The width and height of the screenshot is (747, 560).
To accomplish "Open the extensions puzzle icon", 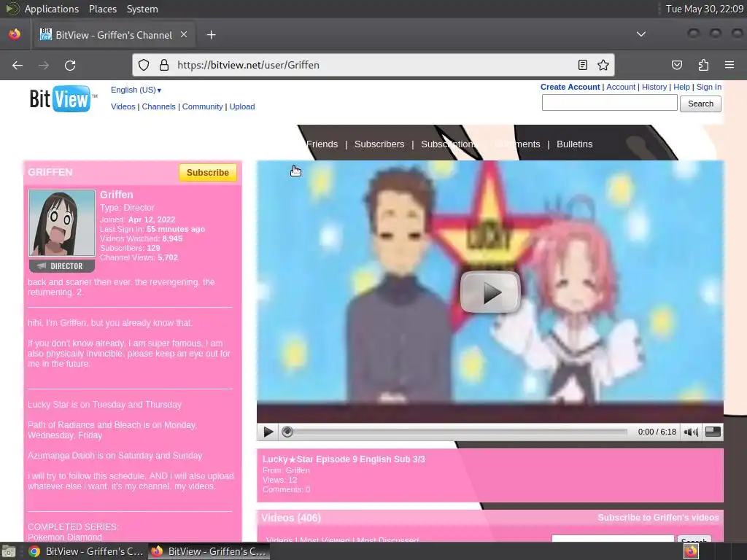I will (x=703, y=65).
